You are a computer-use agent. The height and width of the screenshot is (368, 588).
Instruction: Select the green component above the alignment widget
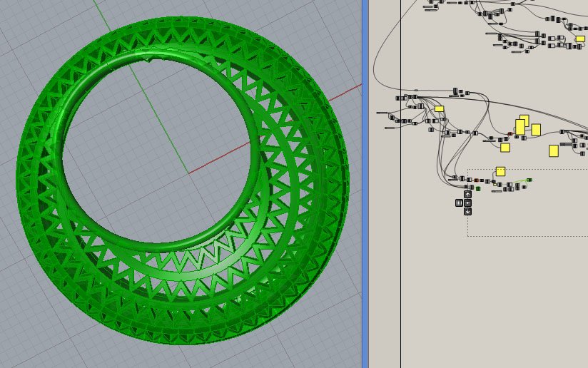(x=478, y=189)
